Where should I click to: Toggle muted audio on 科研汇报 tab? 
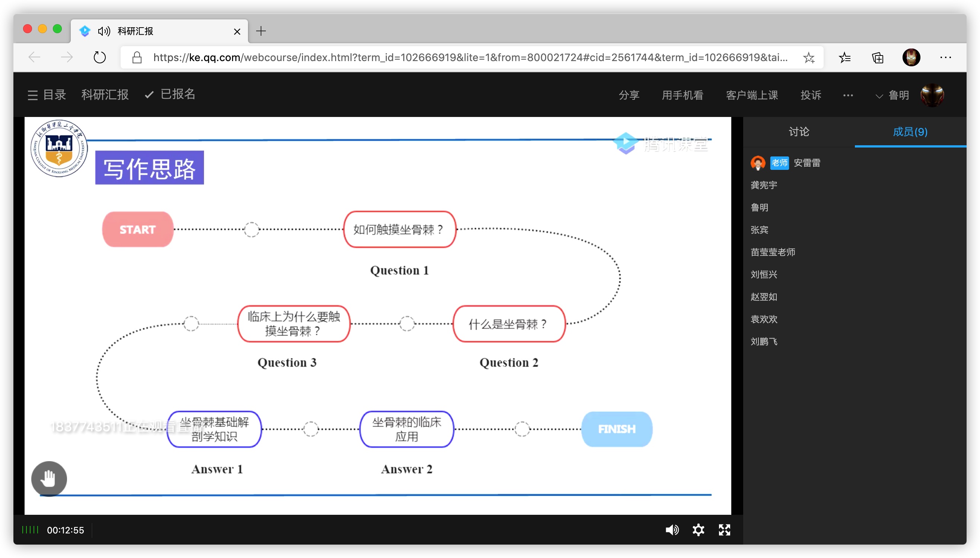[x=104, y=31]
